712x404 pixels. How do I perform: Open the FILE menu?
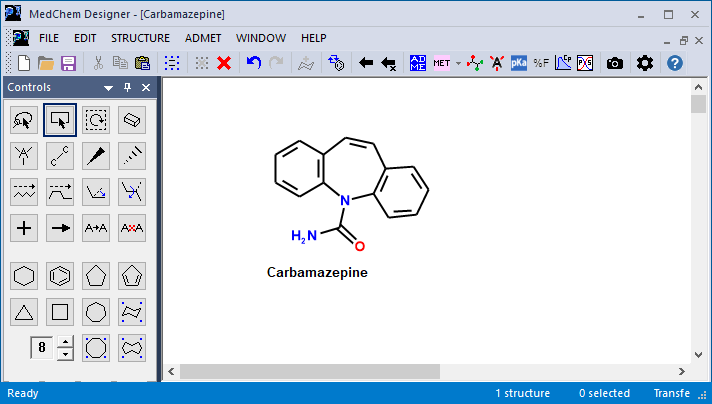coord(49,38)
